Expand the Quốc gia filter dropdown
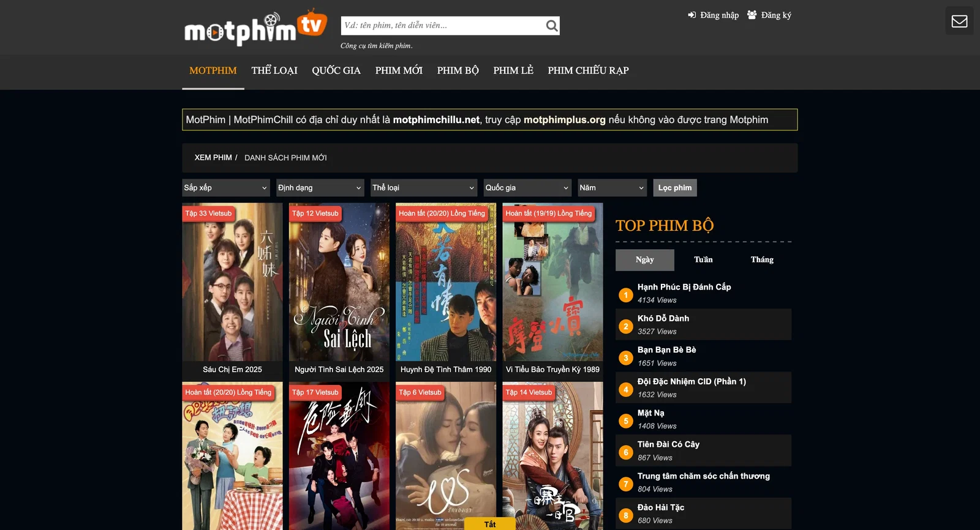 527,188
